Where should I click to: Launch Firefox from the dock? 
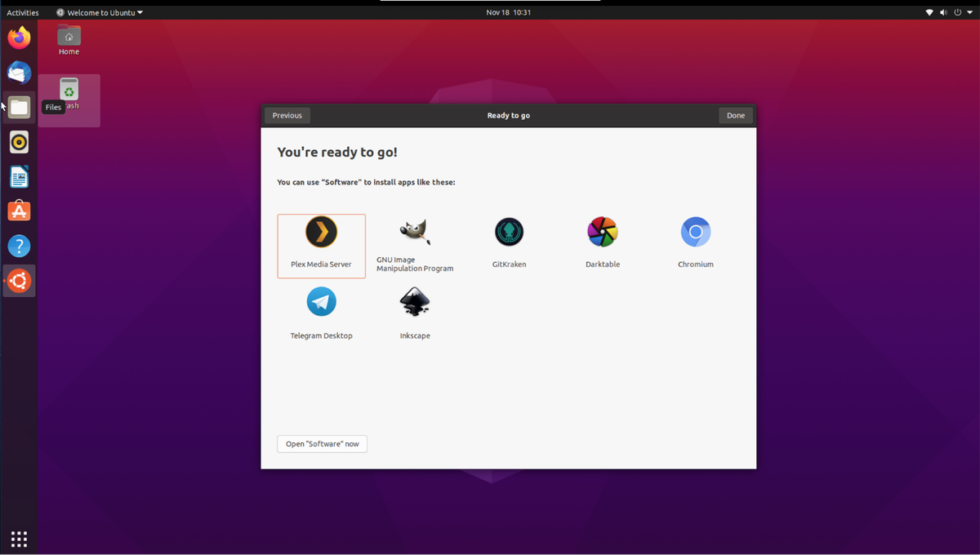click(x=18, y=37)
